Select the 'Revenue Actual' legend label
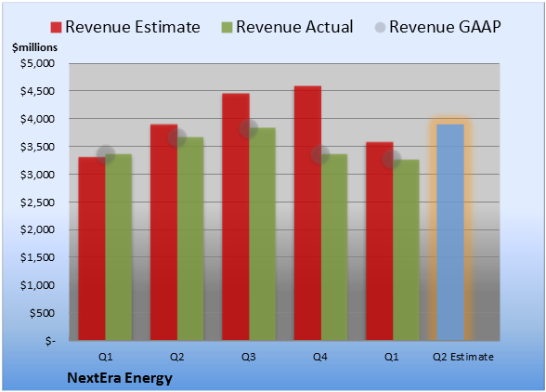This screenshot has height=392, width=546. 294,27
